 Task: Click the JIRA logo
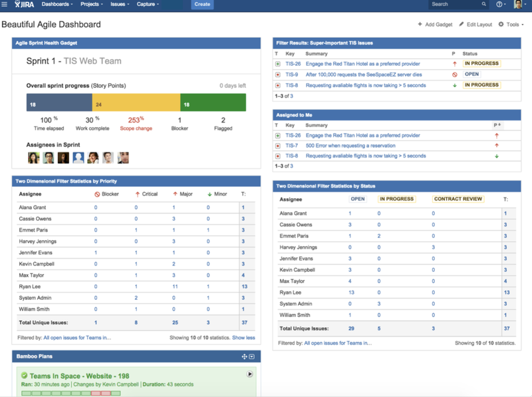[x=24, y=4]
